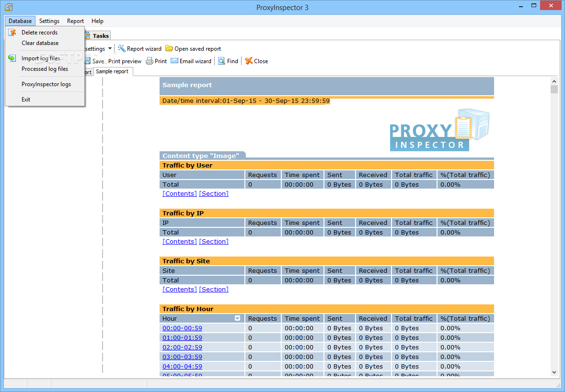
Task: Click the Date/time interval text line
Action: 246,101
